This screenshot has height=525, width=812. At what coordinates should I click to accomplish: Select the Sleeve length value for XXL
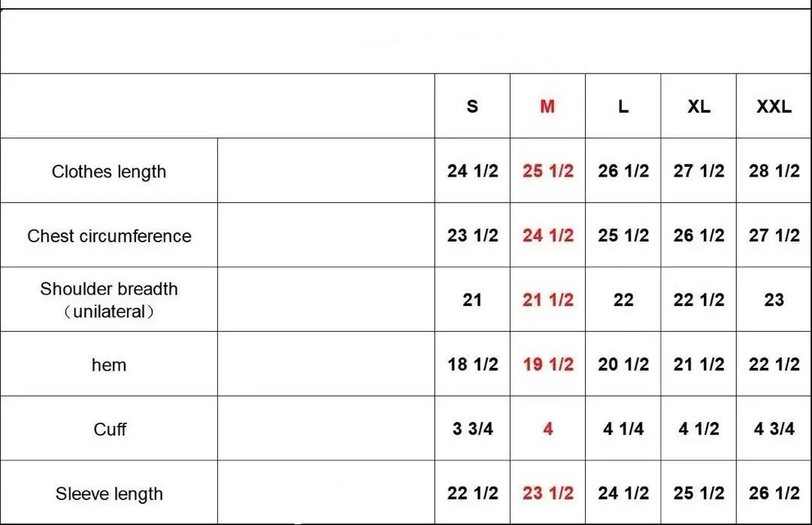(774, 493)
